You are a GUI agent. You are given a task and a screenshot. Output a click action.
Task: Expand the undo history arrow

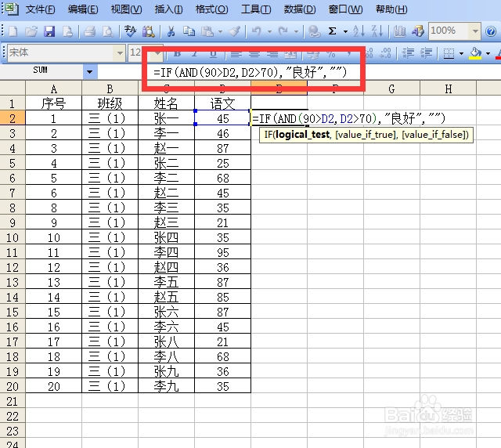[x=269, y=31]
